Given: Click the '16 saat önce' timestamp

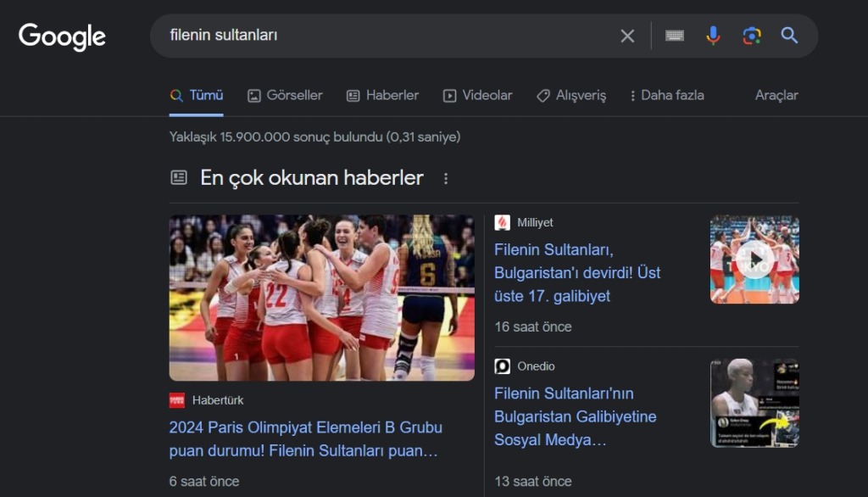Looking at the screenshot, I should coord(533,327).
